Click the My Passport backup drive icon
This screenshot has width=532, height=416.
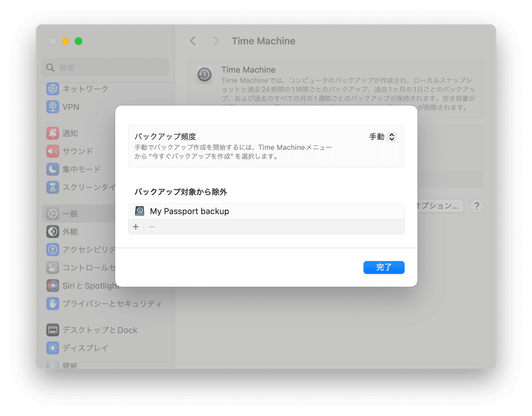pos(140,212)
